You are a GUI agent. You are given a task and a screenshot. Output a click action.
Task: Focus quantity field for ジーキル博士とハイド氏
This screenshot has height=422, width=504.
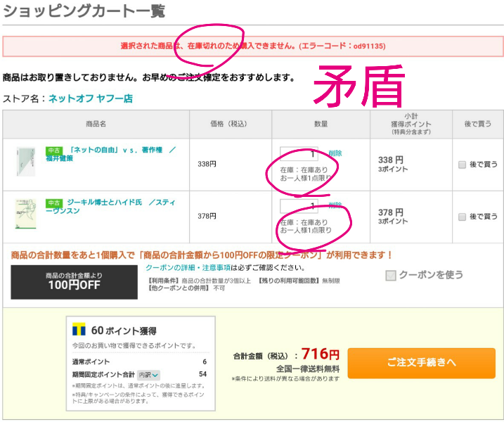click(299, 206)
